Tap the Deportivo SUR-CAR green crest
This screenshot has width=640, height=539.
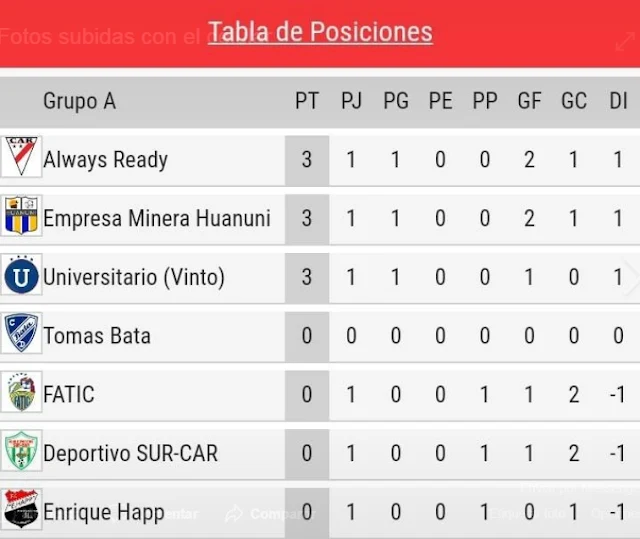point(21,451)
